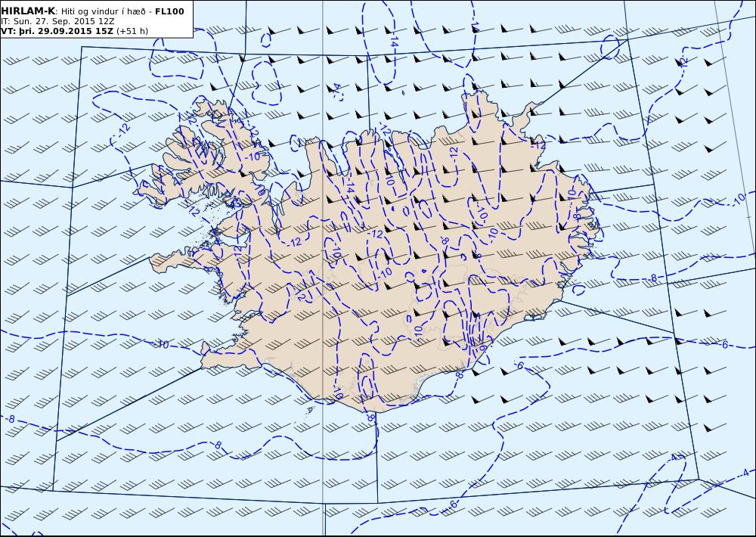The image size is (756, 537).
Task: Click the "-6" contour label on the map's bottom edge
Action: pos(452,504)
